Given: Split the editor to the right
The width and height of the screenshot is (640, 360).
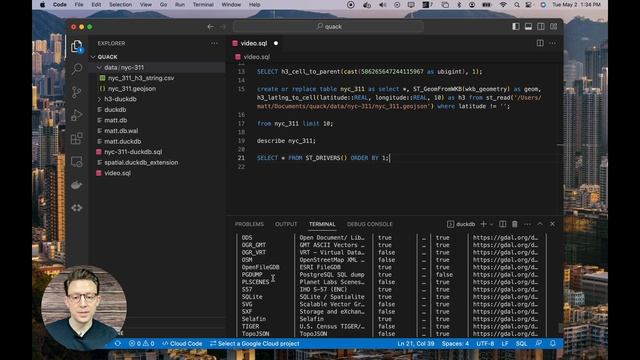Looking at the screenshot, I should [540, 43].
